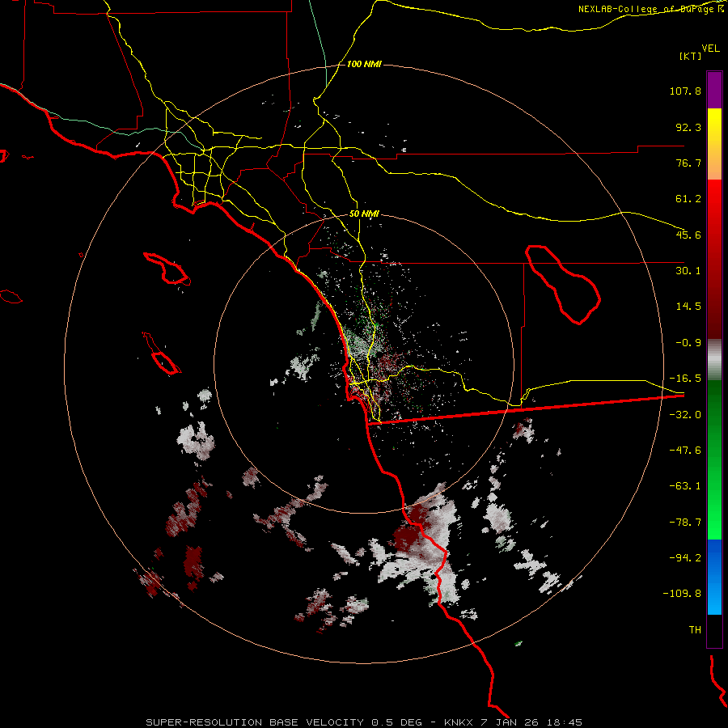Viewport: 728px width, 728px height.
Task: Click the -94.2 legend value
Action: click(685, 557)
